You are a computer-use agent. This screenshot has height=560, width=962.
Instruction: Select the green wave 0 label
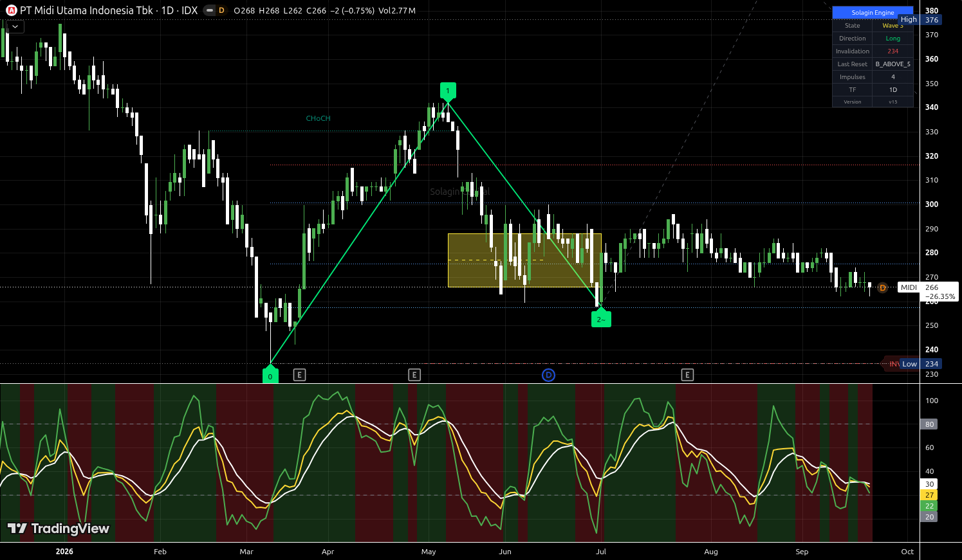click(270, 375)
